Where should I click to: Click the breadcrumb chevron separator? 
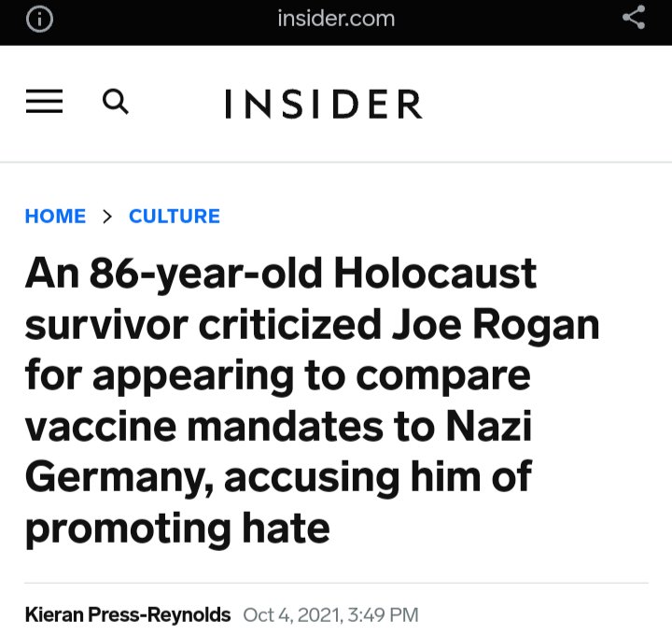[107, 217]
